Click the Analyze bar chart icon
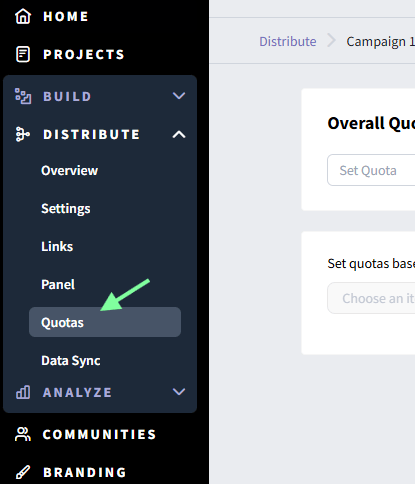 23,392
